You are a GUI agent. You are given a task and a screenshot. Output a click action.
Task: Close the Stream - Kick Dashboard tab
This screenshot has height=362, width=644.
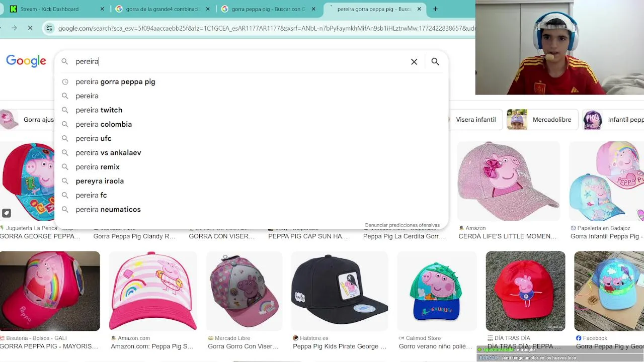(x=102, y=9)
